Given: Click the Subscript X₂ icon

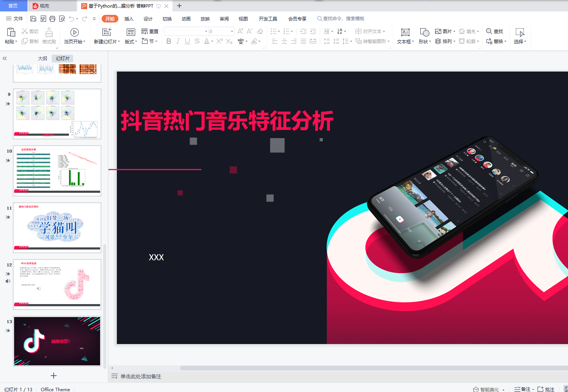Looking at the screenshot, I should (x=229, y=41).
